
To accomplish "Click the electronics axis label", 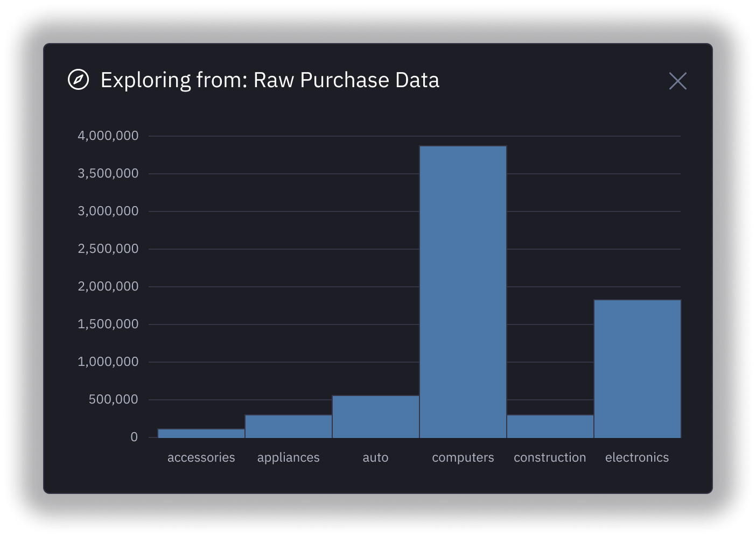I will click(637, 457).
